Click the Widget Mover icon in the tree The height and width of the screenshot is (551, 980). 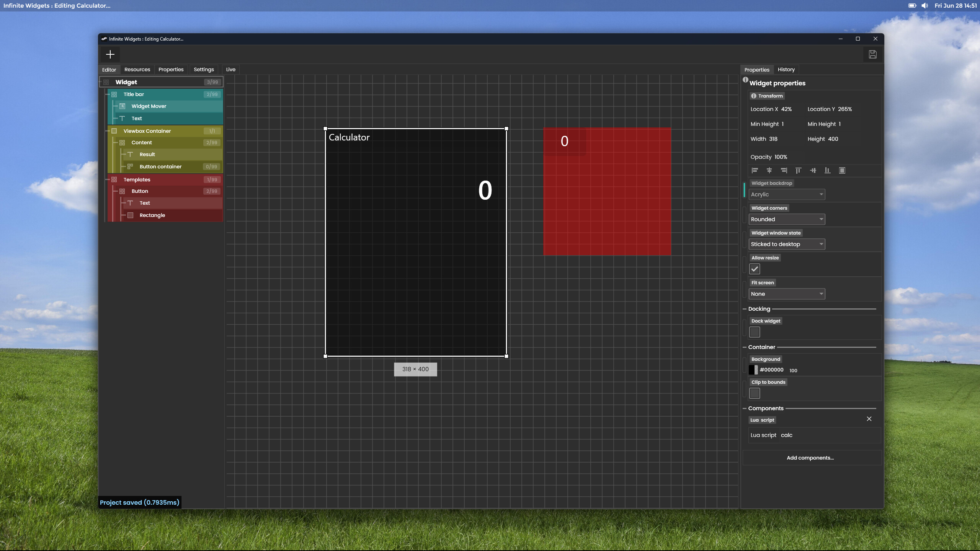coord(122,106)
